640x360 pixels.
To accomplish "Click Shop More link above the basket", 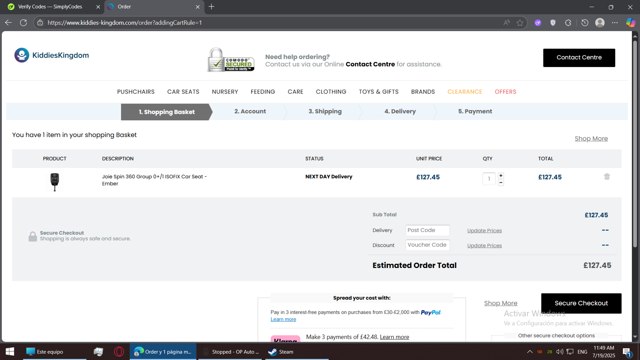I will coord(591,139).
